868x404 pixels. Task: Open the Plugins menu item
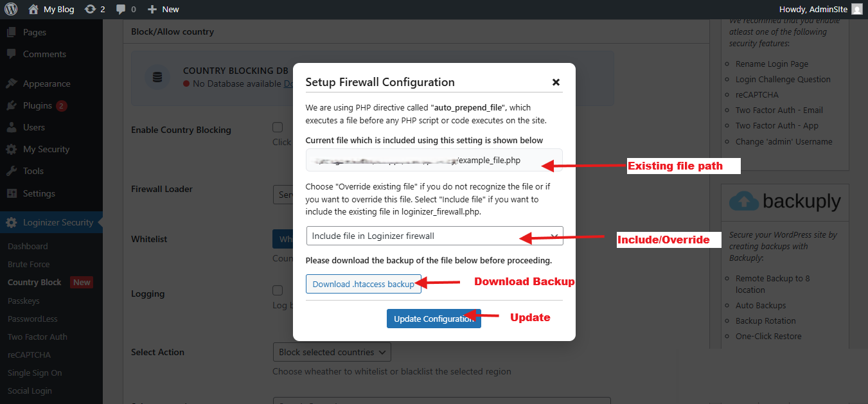tap(37, 105)
